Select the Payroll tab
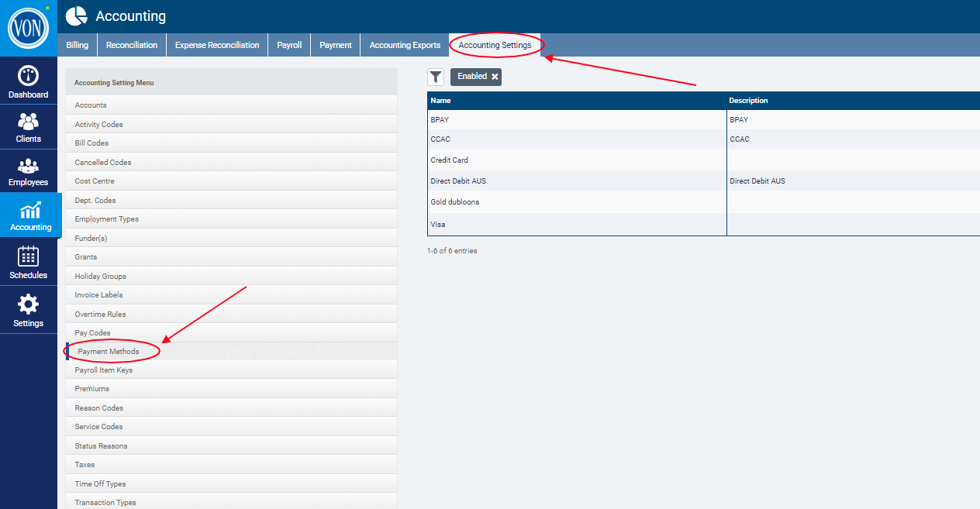Viewport: 980px width, 509px height. 289,45
